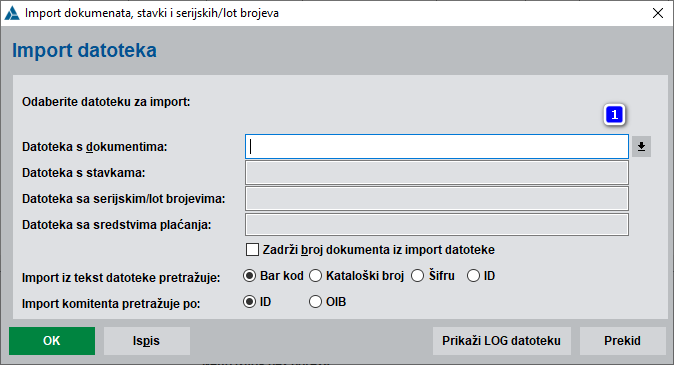Choose OIB for komitent import search
This screenshot has height=365, width=674.
coord(316,302)
